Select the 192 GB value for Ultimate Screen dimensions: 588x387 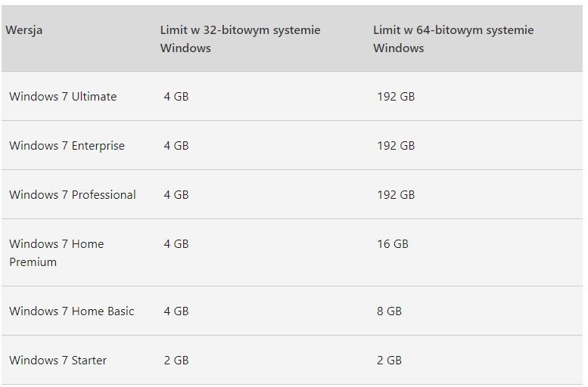pyautogui.click(x=396, y=97)
